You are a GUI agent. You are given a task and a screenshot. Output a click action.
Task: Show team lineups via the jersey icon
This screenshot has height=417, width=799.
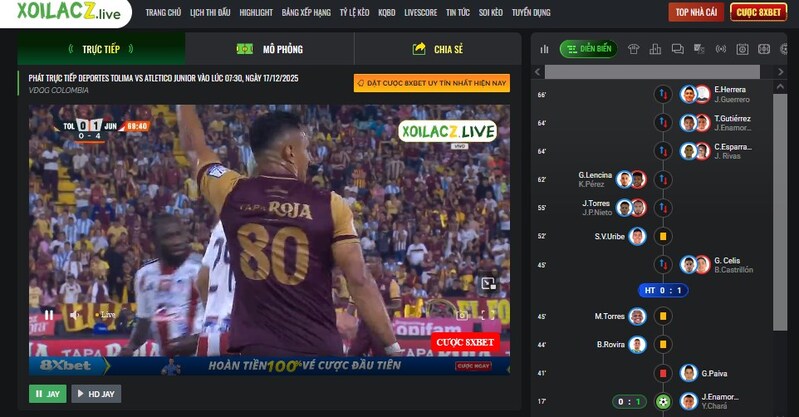tap(633, 49)
